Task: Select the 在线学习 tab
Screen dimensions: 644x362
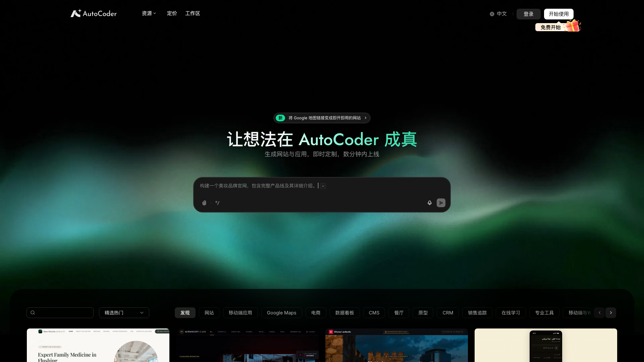Action: point(511,313)
